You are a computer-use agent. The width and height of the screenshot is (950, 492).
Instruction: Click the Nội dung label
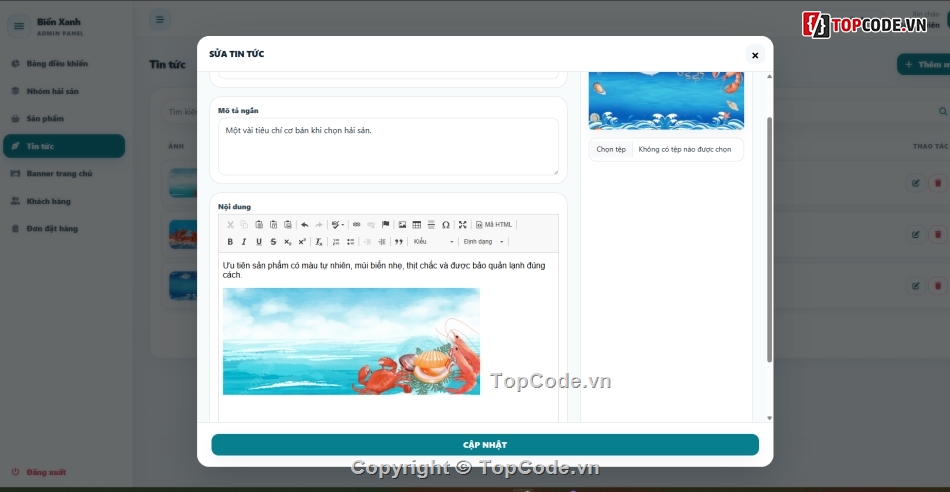(x=234, y=207)
